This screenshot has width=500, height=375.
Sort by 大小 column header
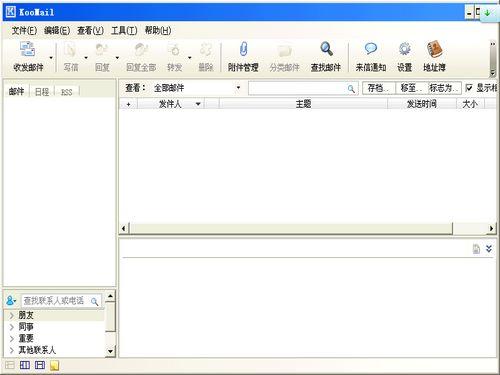[470, 104]
